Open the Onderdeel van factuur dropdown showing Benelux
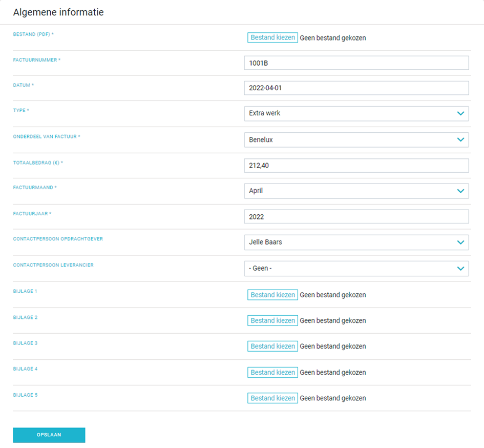Viewport: 484px width, 448px height. (x=356, y=139)
